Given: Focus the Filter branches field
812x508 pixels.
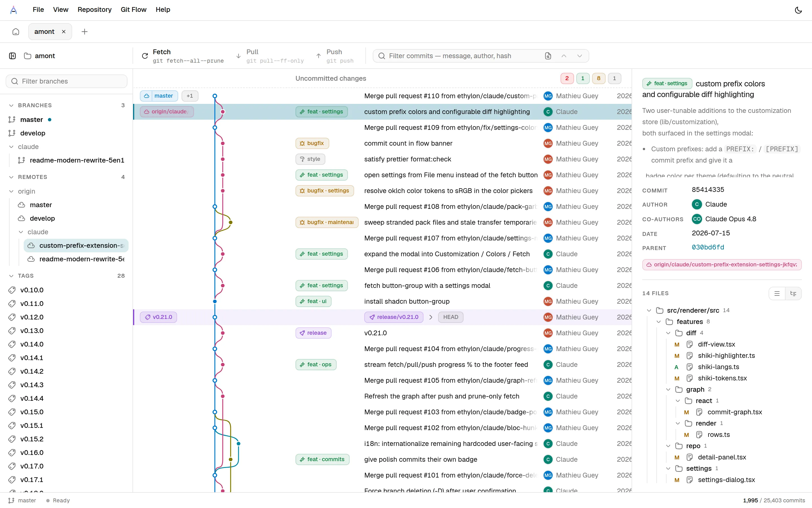Looking at the screenshot, I should tap(67, 81).
